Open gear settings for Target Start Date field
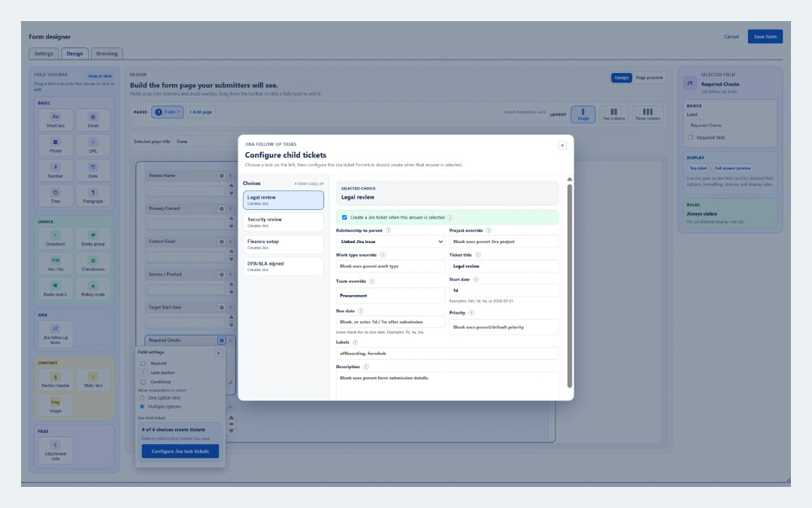Image resolution: width=812 pixels, height=508 pixels. click(x=222, y=307)
